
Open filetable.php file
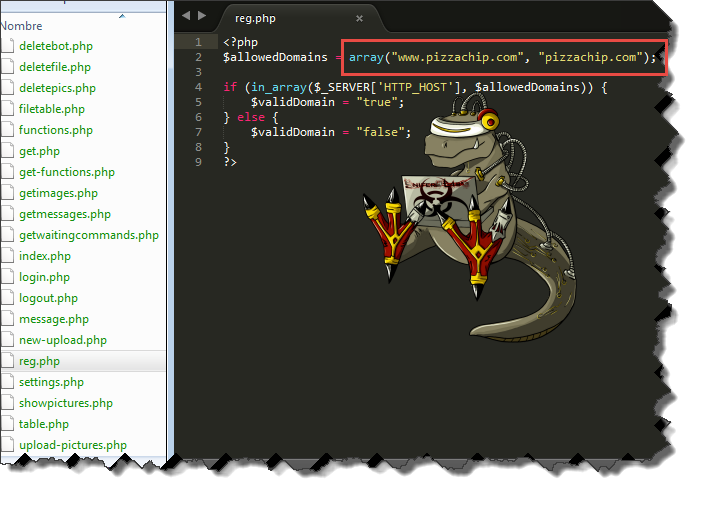tap(52, 109)
